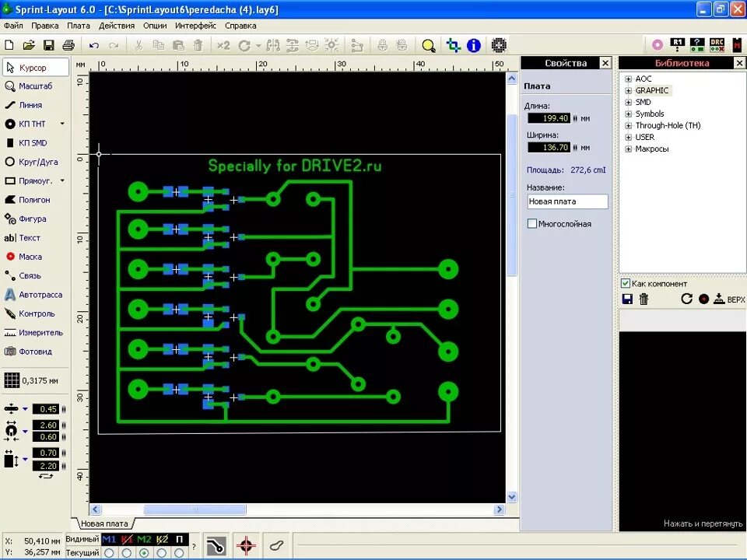Expand the GRAPHIC library folder
747x560 pixels.
tap(628, 90)
